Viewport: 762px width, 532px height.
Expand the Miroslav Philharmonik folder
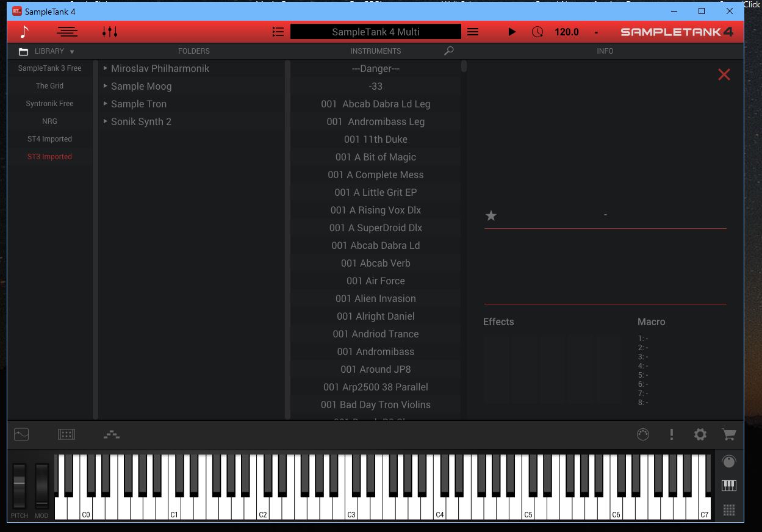[x=106, y=68]
